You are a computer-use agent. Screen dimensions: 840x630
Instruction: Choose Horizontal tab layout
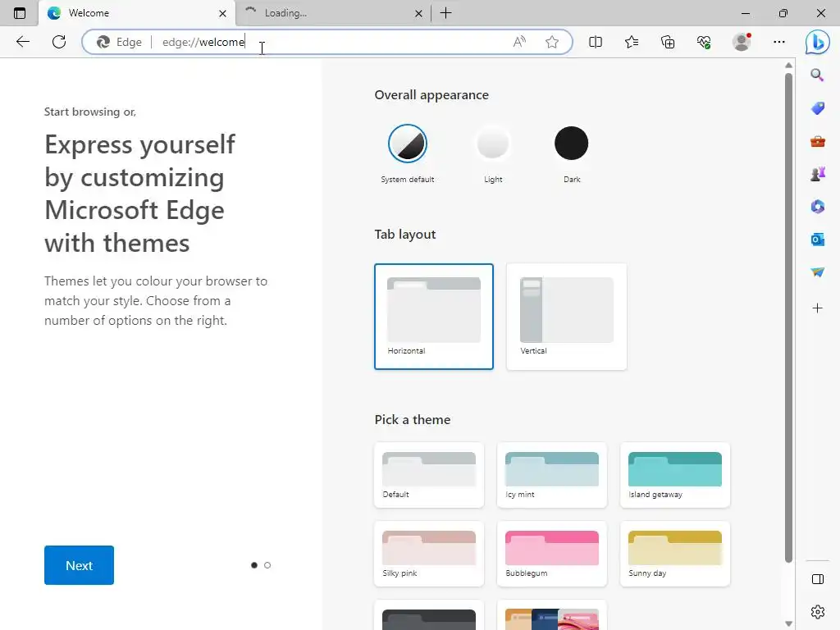coord(433,317)
